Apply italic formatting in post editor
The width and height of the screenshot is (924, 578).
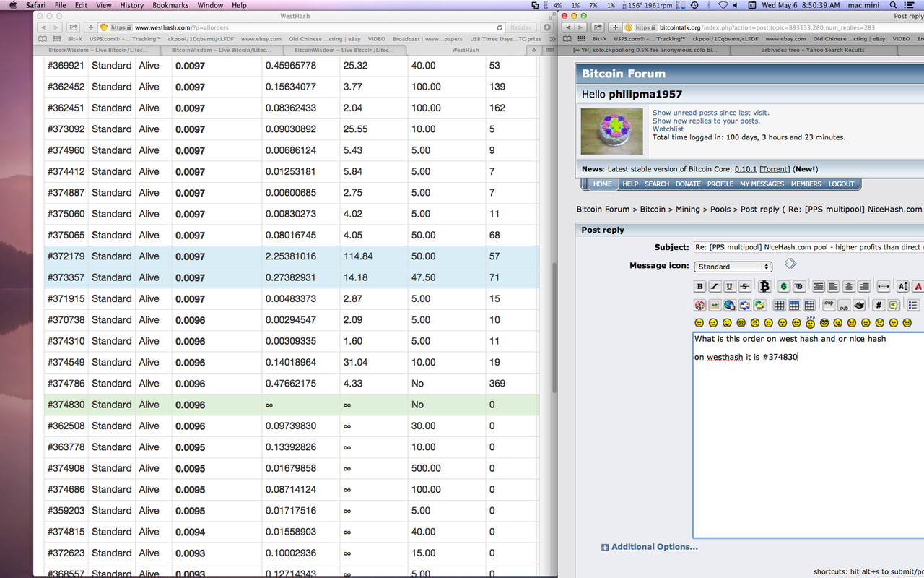(x=715, y=286)
